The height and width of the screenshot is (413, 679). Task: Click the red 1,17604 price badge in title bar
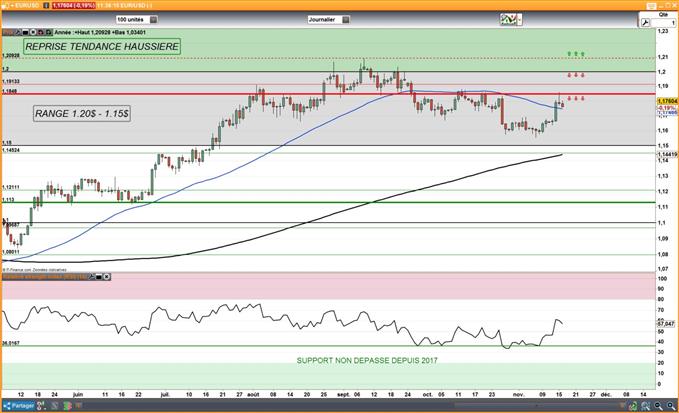pos(74,6)
